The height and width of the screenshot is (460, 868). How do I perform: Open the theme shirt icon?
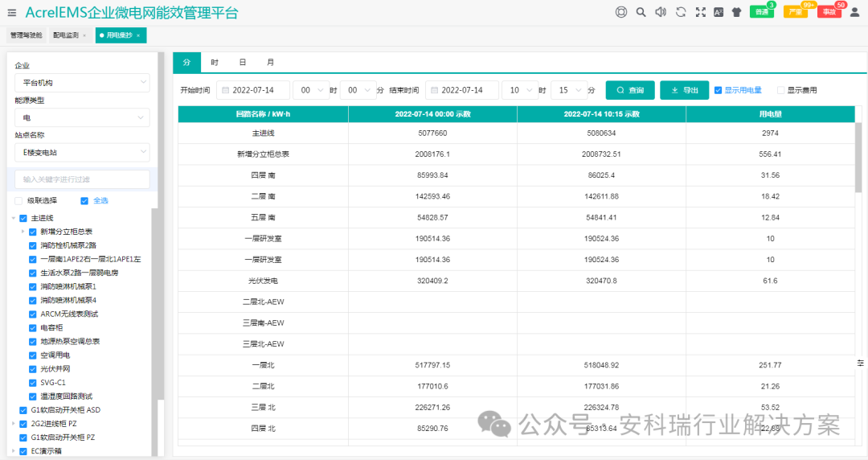click(x=736, y=12)
